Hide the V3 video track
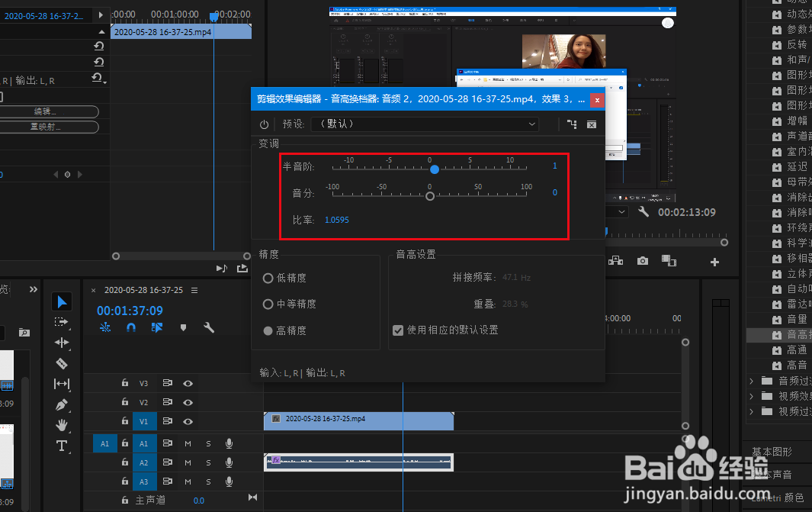Screen dimensions: 812x512 [x=188, y=383]
